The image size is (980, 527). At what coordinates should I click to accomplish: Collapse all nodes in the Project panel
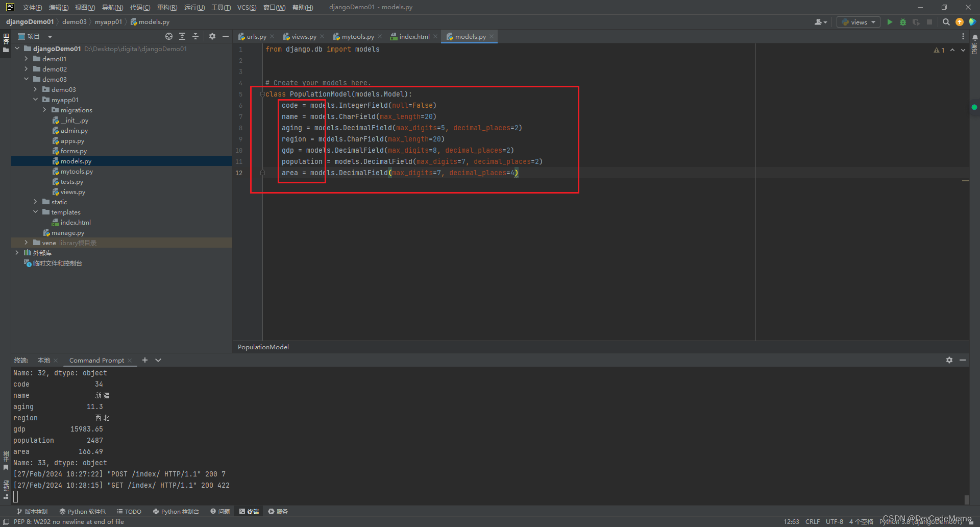(195, 36)
